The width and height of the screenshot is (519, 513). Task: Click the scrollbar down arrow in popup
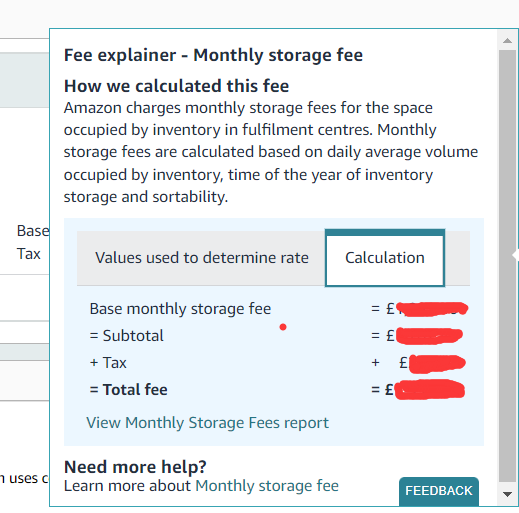(507, 494)
